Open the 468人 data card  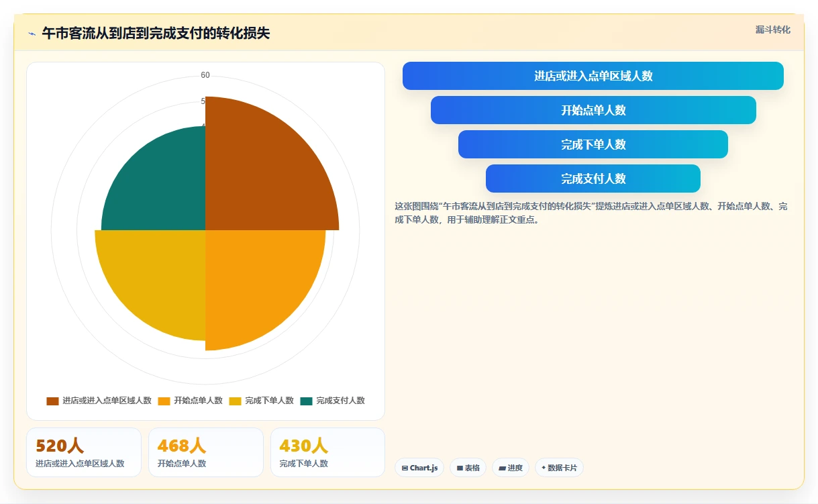[x=206, y=452]
